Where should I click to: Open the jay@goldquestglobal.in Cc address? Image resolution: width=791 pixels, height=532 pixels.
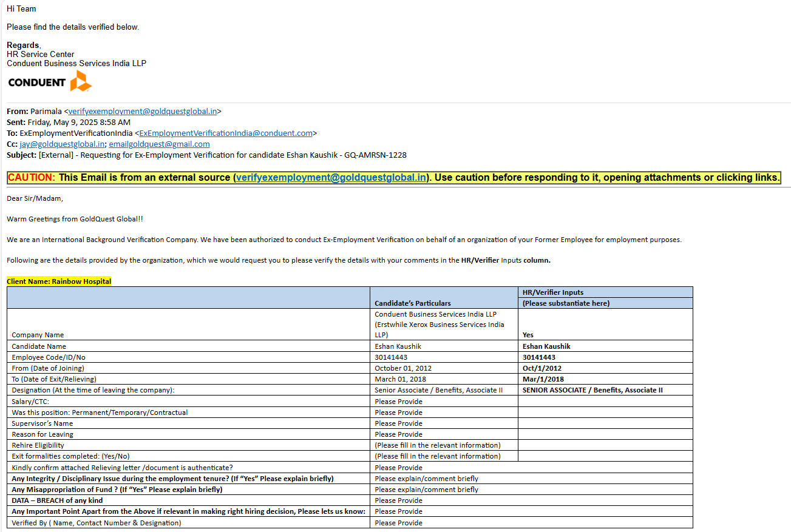[62, 144]
